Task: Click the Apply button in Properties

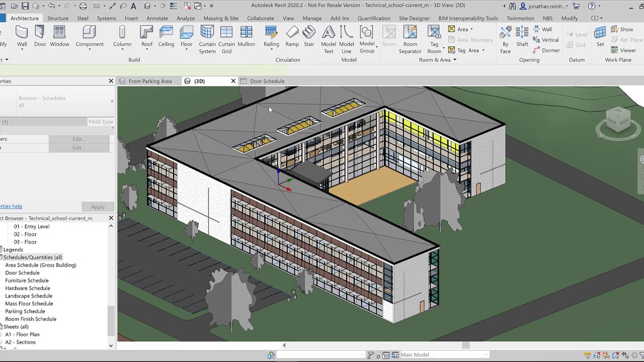Action: 98,207
